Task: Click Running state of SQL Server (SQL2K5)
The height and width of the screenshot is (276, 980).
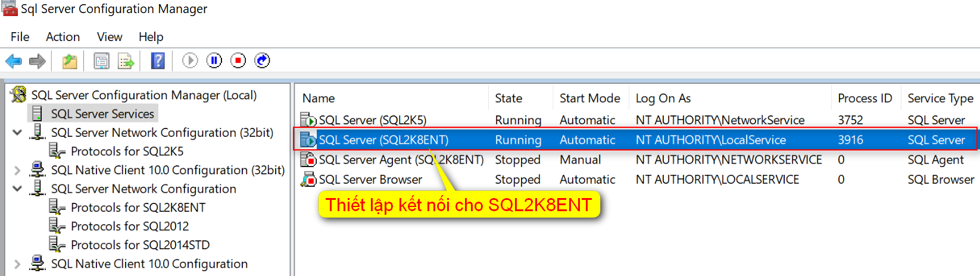Action: [x=518, y=120]
